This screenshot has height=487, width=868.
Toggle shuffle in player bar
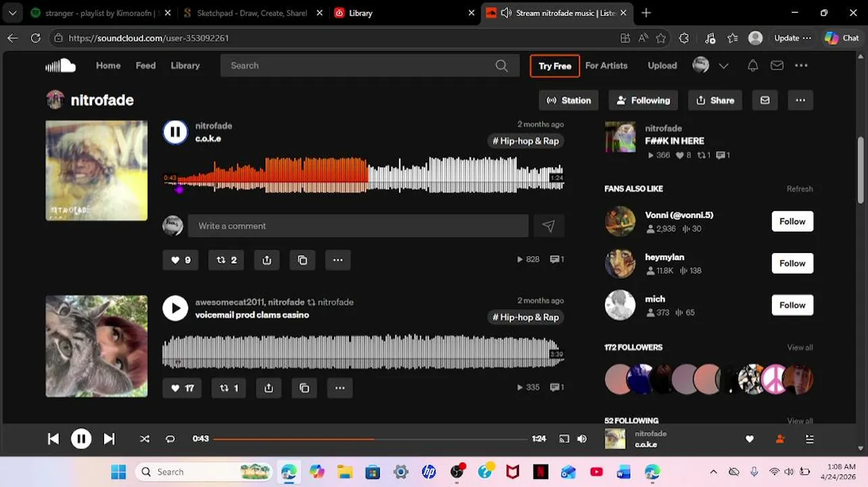tap(145, 439)
